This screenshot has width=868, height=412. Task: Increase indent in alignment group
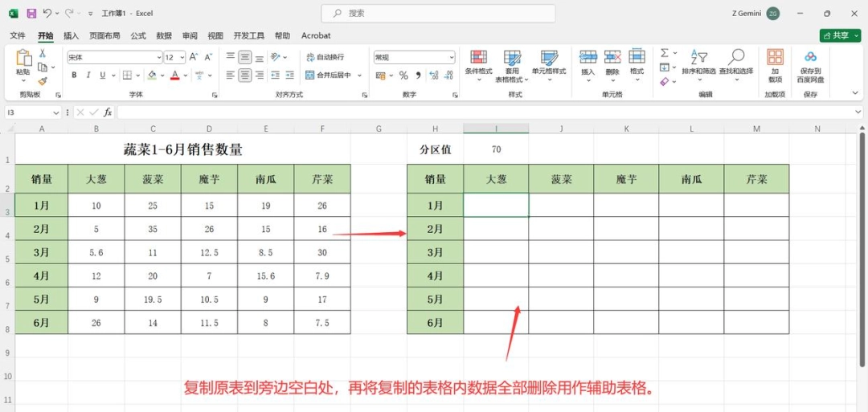click(x=289, y=75)
